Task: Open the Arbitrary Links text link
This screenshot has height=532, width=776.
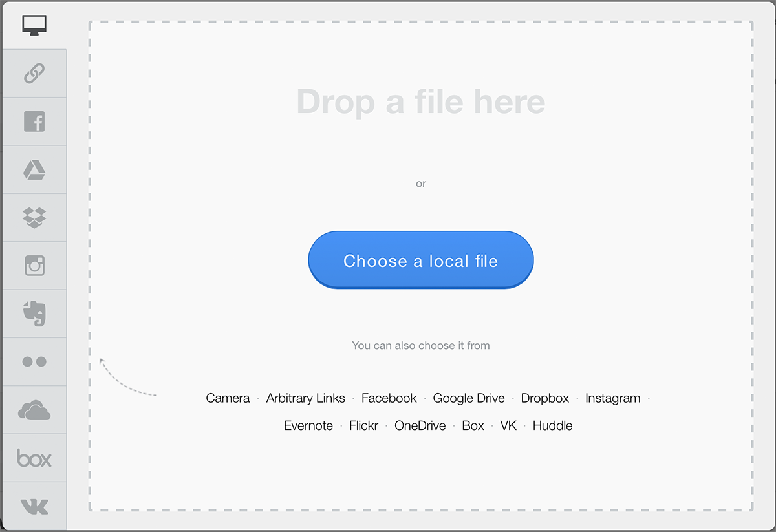Action: [306, 398]
